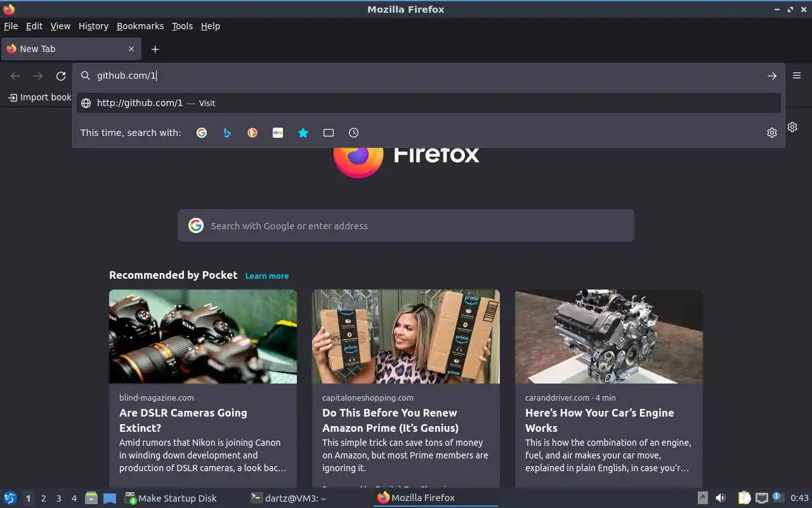Open 'Do This Before You Renew Amazon Prime' headline

[390, 420]
